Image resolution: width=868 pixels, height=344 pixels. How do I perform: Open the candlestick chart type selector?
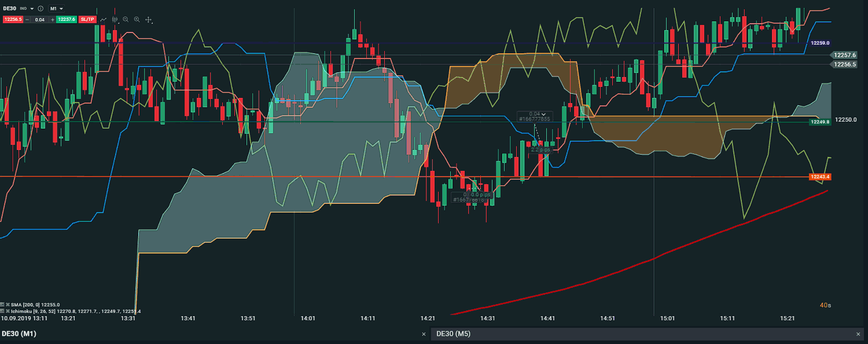pyautogui.click(x=115, y=20)
